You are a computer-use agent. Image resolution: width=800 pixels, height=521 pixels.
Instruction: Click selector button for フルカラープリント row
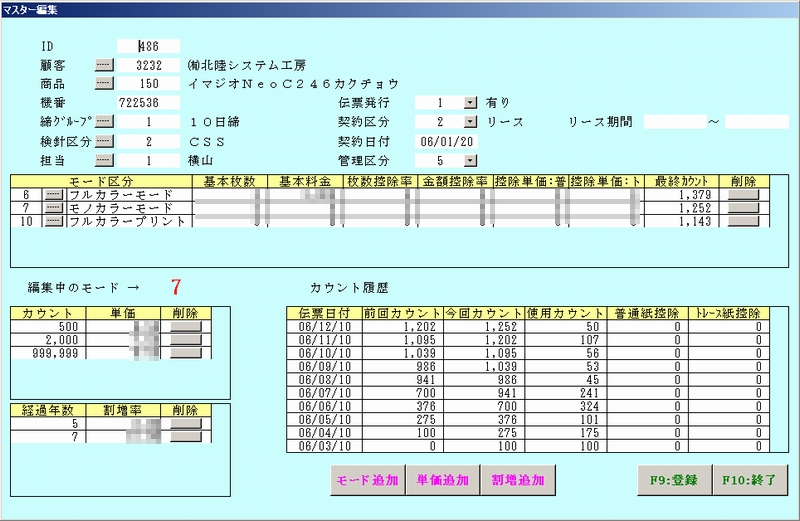click(x=53, y=221)
